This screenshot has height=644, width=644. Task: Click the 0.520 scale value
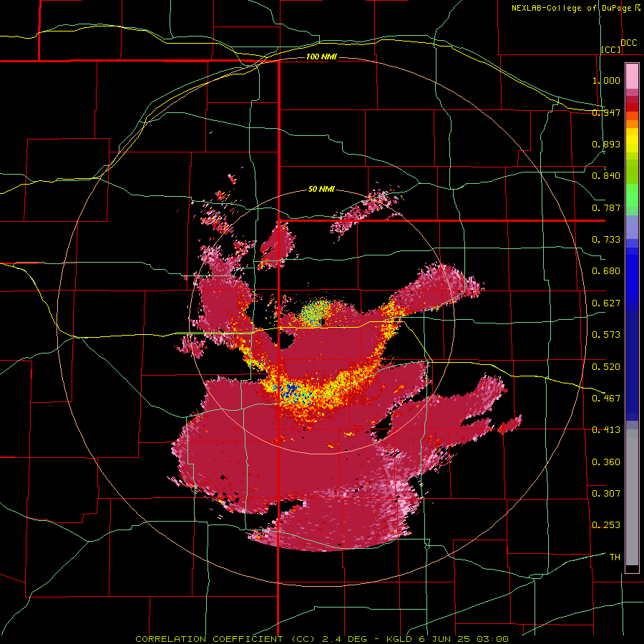606,367
